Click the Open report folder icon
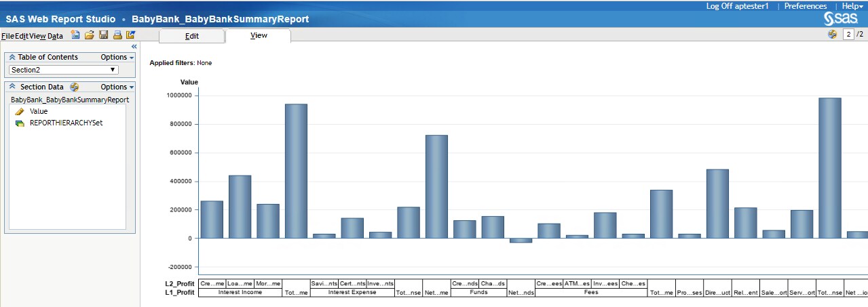The width and height of the screenshot is (868, 307). point(89,35)
